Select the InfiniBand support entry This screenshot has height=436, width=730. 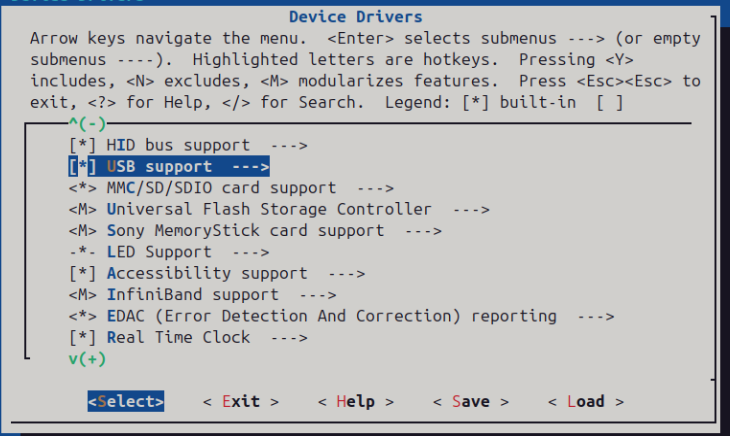click(x=192, y=295)
